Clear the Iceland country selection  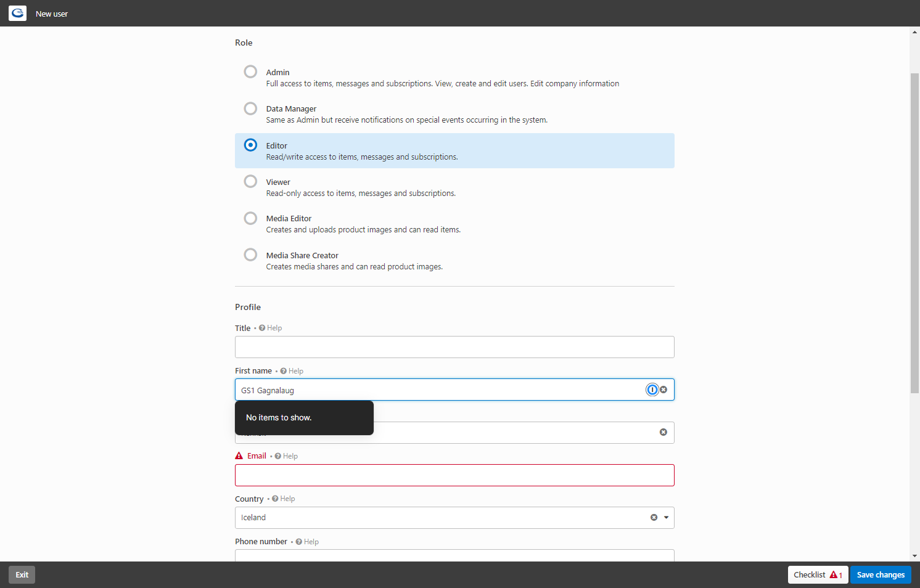click(x=654, y=518)
